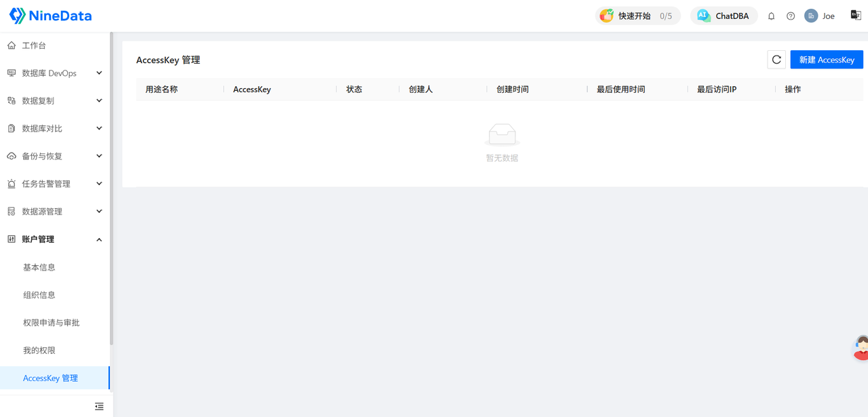
Task: Select 基本信息 submenu item
Action: [x=55, y=267]
